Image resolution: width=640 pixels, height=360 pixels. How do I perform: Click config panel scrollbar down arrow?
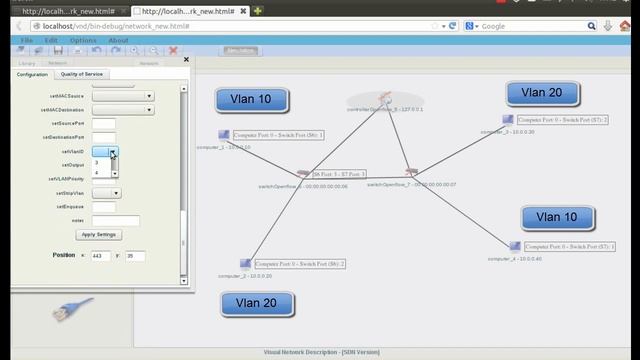click(184, 281)
